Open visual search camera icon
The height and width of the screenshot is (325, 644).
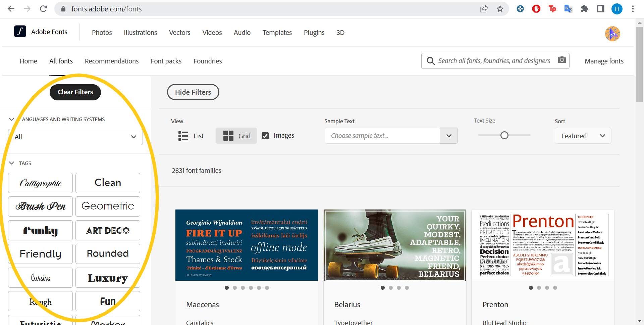pos(562,60)
